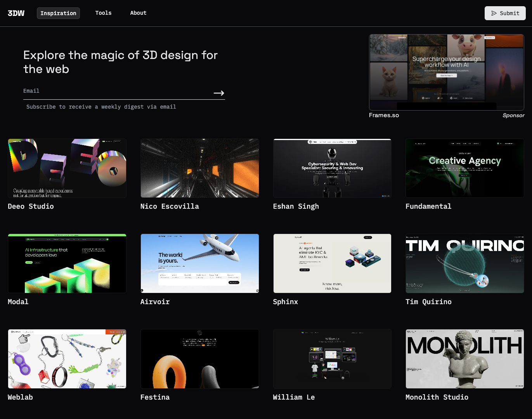
Task: Open the Tools section
Action: [x=103, y=13]
